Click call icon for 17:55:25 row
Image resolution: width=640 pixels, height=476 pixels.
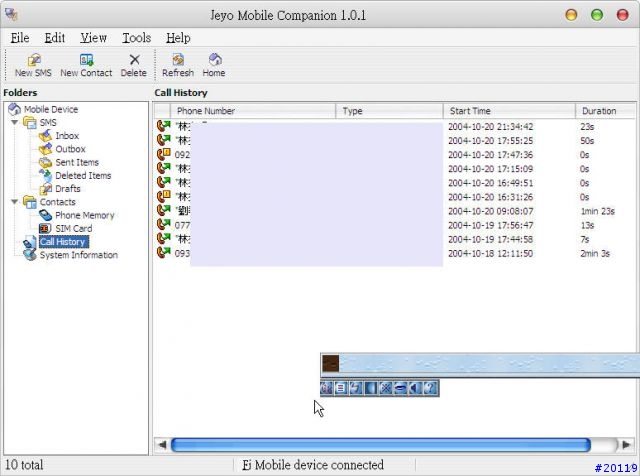[164, 140]
